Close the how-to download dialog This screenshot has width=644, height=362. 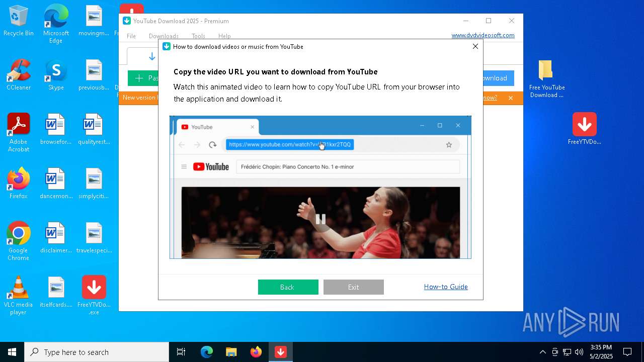475,46
